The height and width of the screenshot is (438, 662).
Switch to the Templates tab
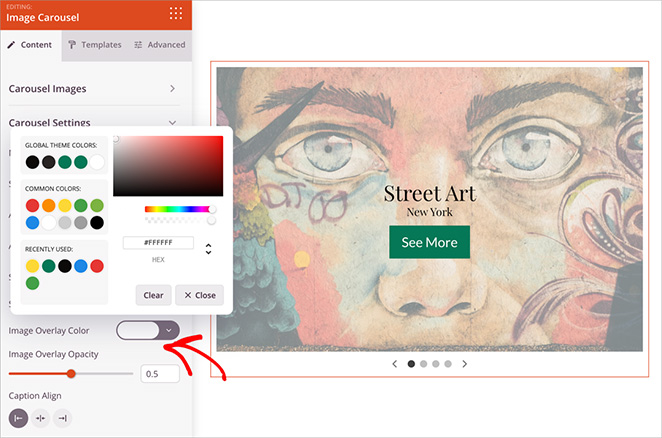94,45
